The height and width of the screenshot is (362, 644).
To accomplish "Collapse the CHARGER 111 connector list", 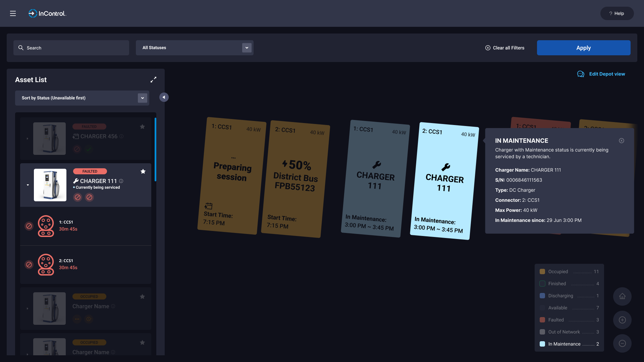I will click(28, 185).
